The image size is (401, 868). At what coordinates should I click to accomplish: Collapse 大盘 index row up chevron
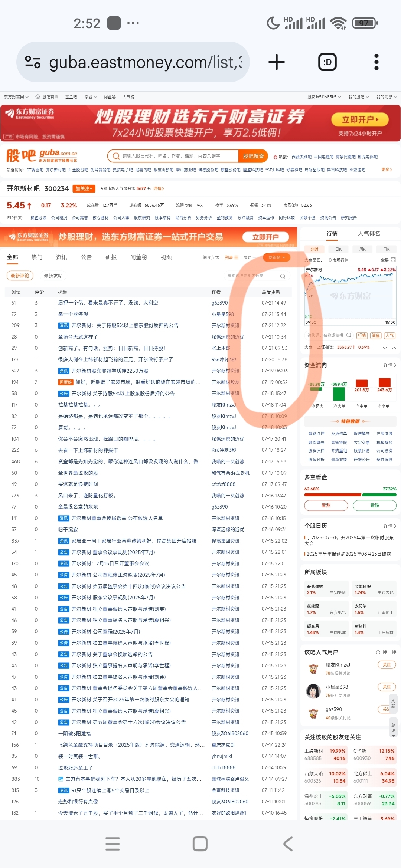click(394, 348)
